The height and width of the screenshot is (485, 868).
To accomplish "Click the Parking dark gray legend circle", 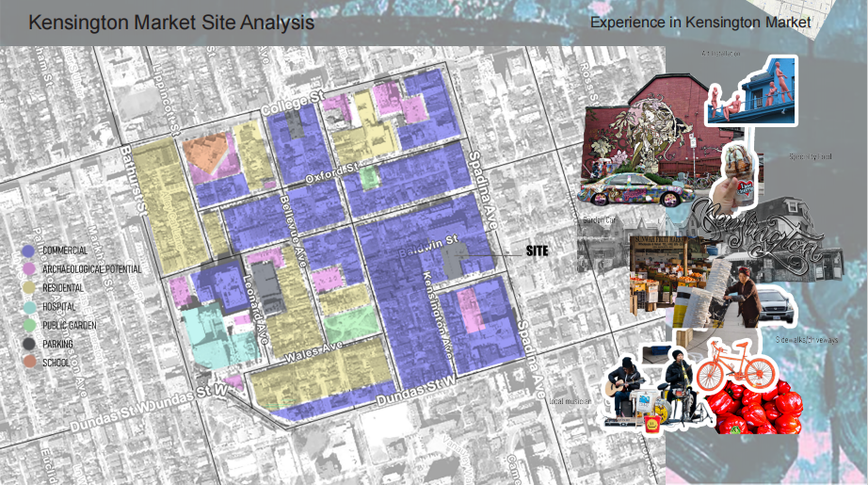I will tap(29, 344).
